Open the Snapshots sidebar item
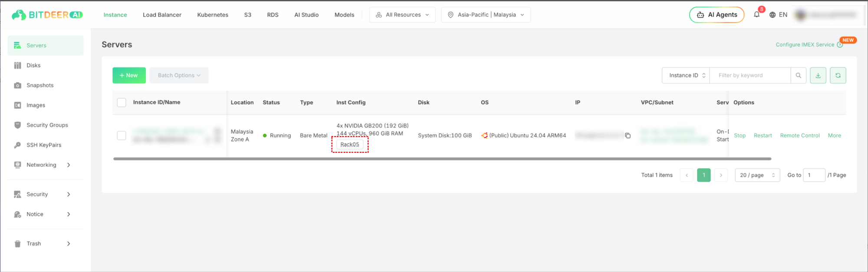The height and width of the screenshot is (272, 868). pyautogui.click(x=40, y=85)
